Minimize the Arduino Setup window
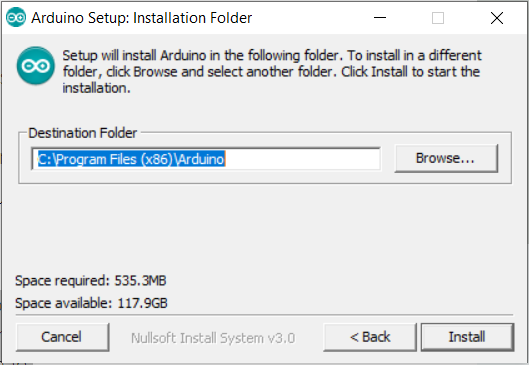Screen dimensions: 529x365 [x=380, y=18]
